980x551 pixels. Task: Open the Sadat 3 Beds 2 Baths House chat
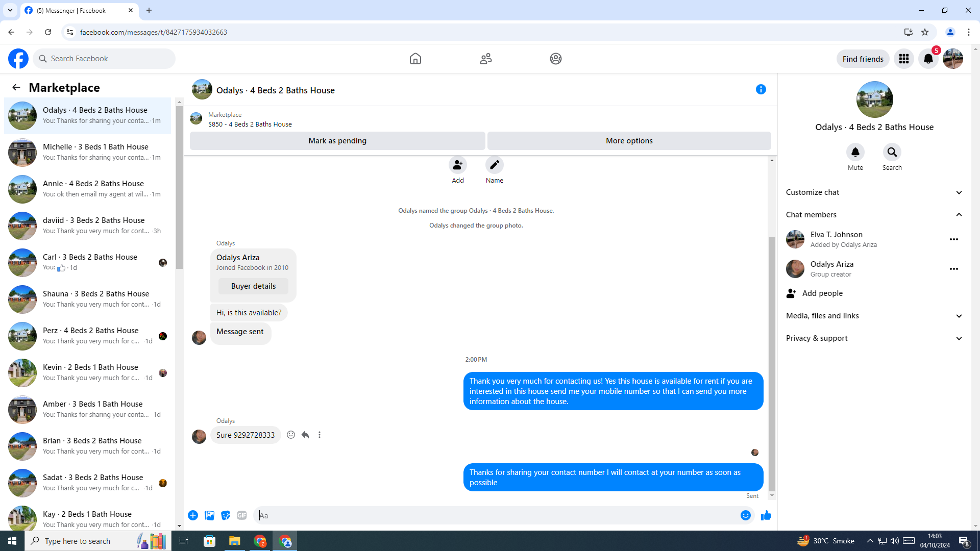click(x=88, y=483)
